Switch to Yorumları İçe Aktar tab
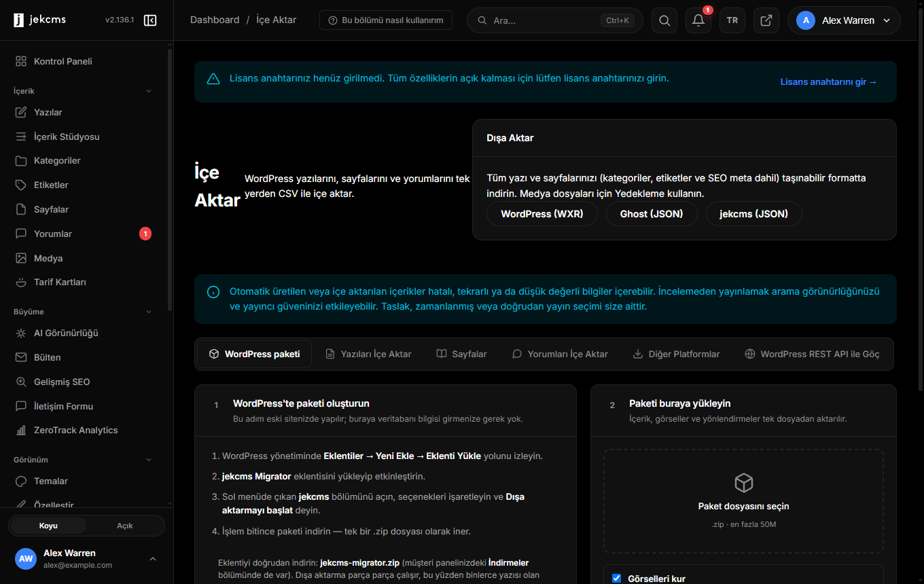The height and width of the screenshot is (584, 924). click(560, 354)
